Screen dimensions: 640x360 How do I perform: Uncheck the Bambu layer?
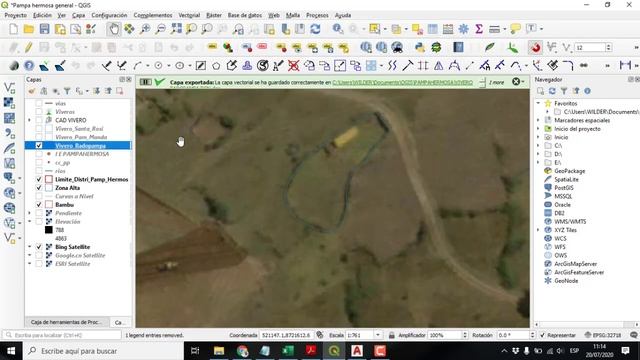39,204
